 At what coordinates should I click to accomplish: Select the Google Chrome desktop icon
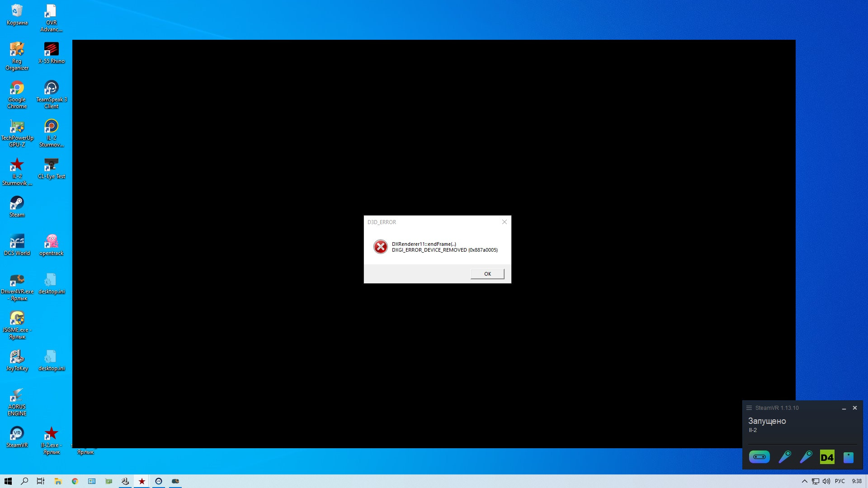(x=17, y=95)
